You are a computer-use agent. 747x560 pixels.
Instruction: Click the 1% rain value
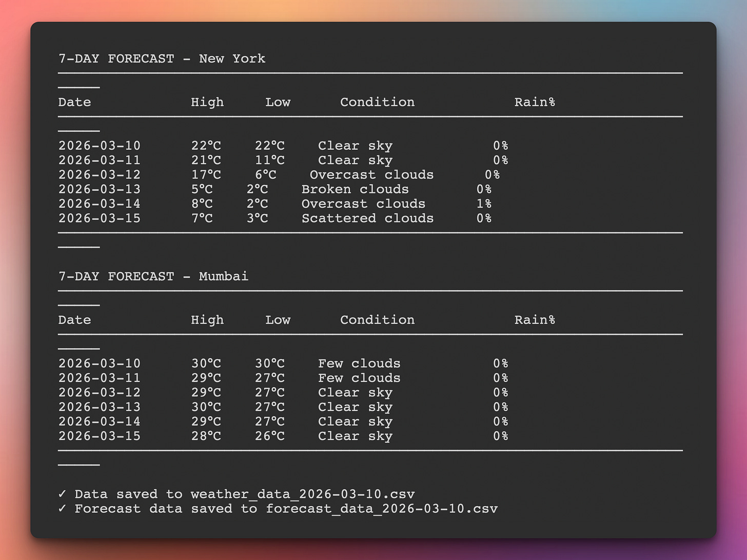point(484,204)
